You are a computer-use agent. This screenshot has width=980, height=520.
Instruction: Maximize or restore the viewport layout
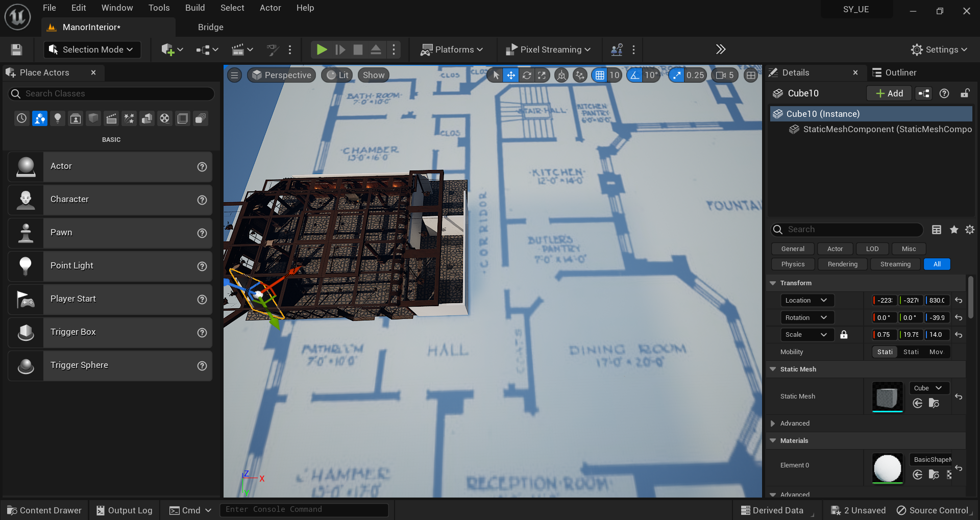coord(751,75)
